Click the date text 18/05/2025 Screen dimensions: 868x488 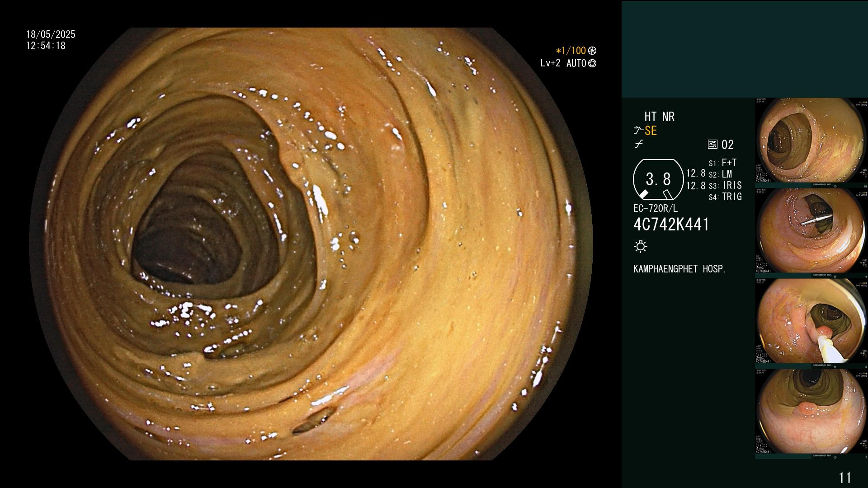coord(51,34)
